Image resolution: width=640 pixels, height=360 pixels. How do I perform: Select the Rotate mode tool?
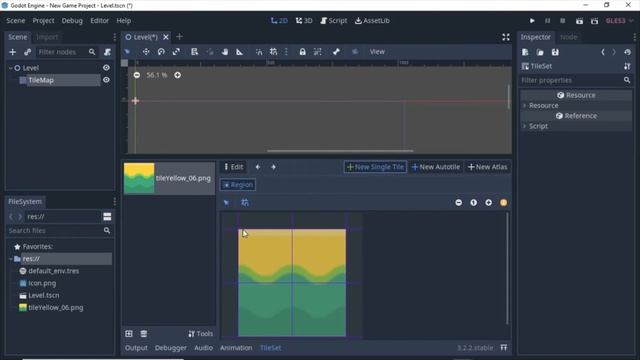(x=161, y=52)
